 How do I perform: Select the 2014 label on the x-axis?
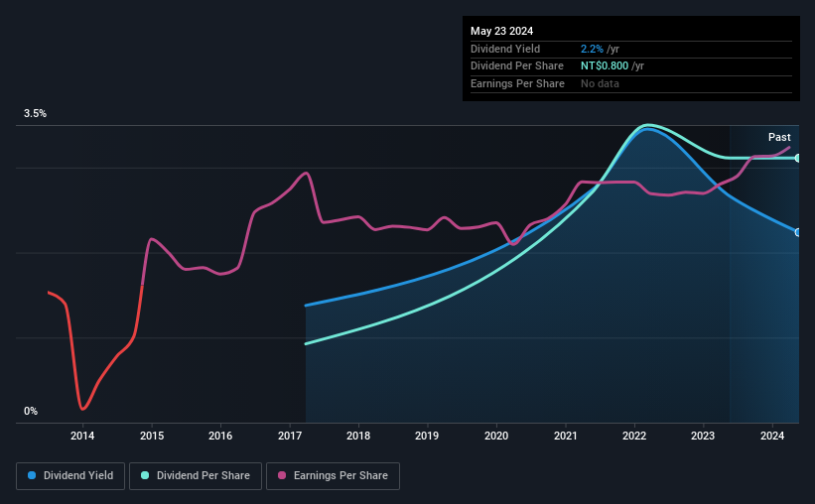82,436
